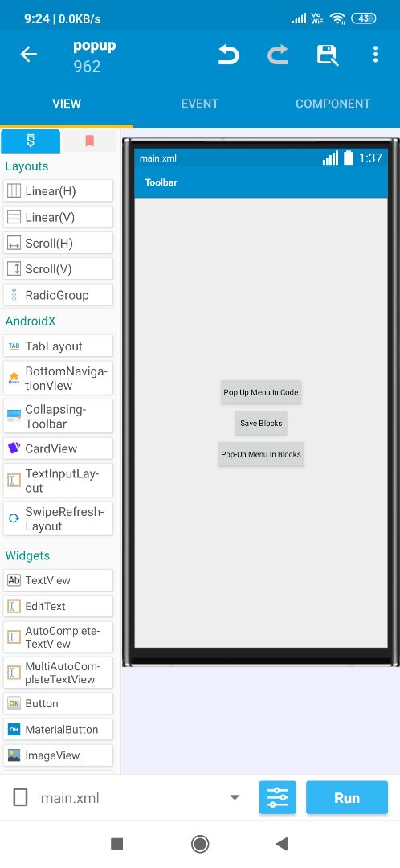Viewport: 400px width, 868px height.
Task: Toggle screen orientation icon beside main.xml
Action: pyautogui.click(x=20, y=798)
